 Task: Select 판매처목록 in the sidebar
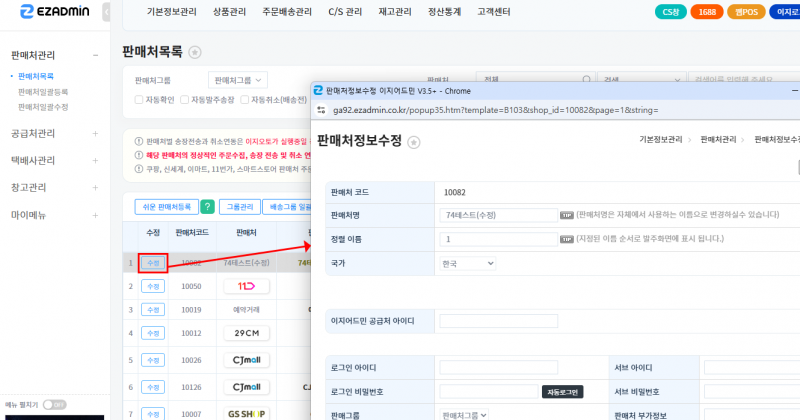pyautogui.click(x=36, y=76)
